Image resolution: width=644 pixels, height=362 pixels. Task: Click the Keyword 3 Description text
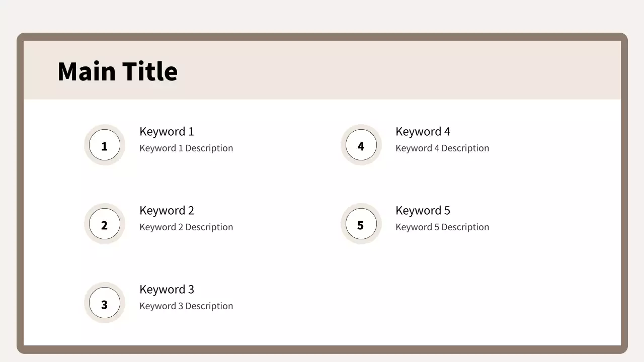tap(186, 306)
